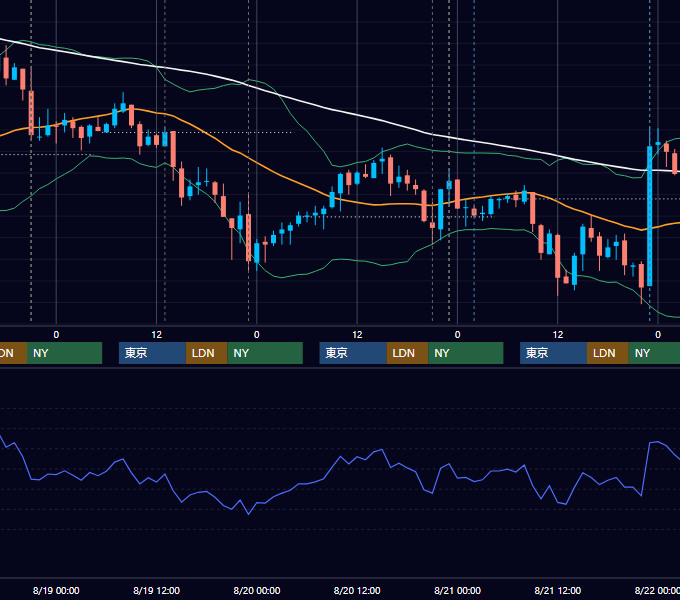
Task: Click the 8/20 12:00 time axis label
Action: click(x=357, y=590)
